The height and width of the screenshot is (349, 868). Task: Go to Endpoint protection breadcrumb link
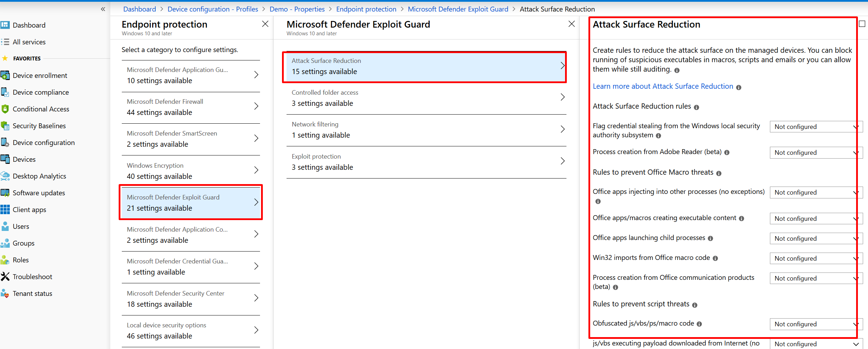(366, 9)
